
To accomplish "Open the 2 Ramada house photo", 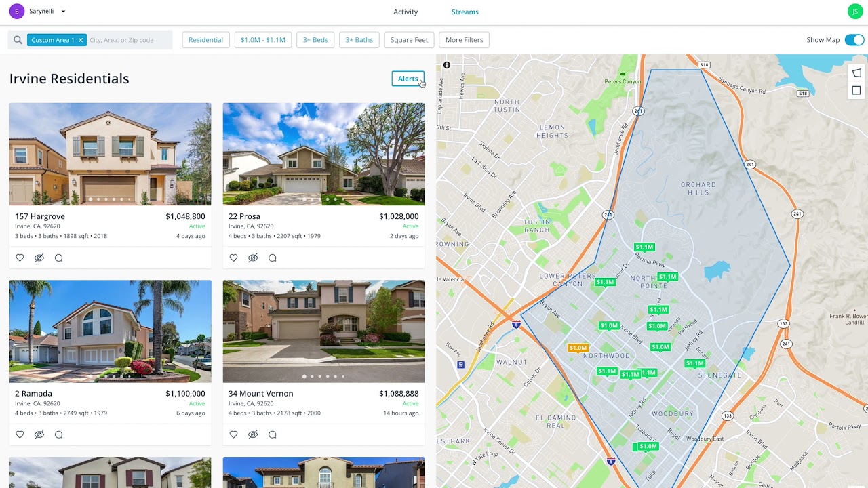I will tap(110, 331).
